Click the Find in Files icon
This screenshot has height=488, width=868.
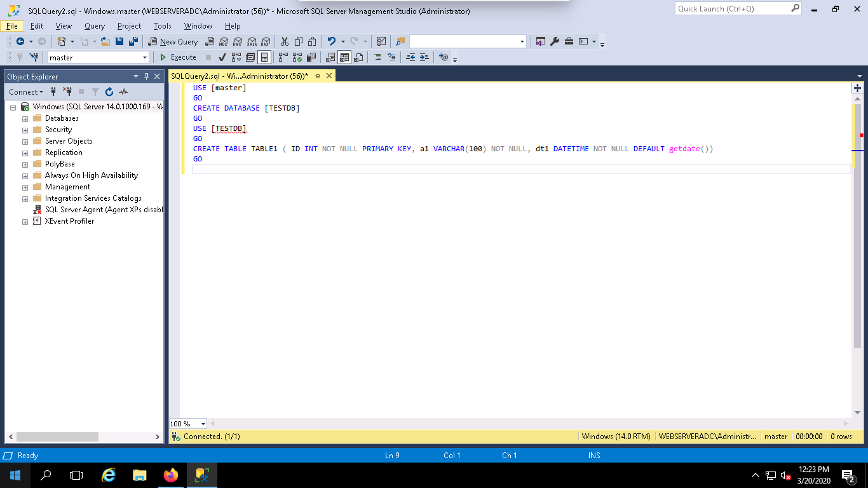(400, 41)
